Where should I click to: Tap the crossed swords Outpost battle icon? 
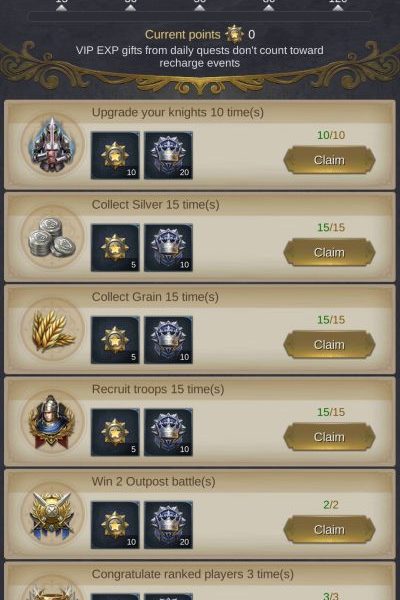tap(52, 514)
